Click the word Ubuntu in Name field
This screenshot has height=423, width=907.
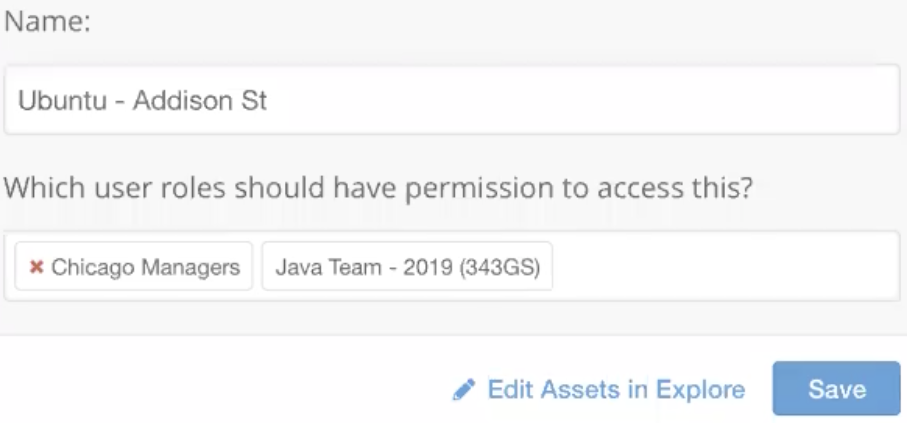click(x=62, y=101)
